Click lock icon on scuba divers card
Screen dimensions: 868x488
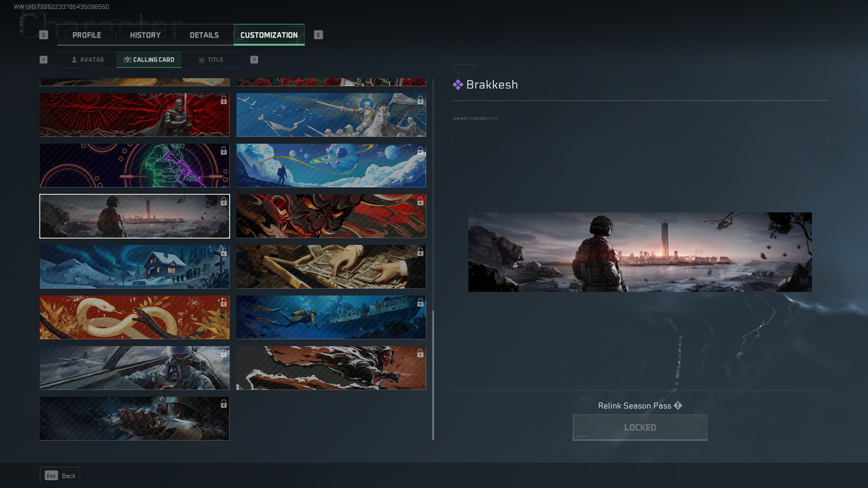click(x=420, y=303)
